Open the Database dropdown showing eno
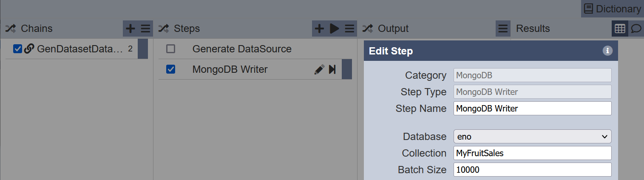Viewport: 644px width, 180px height. [533, 137]
